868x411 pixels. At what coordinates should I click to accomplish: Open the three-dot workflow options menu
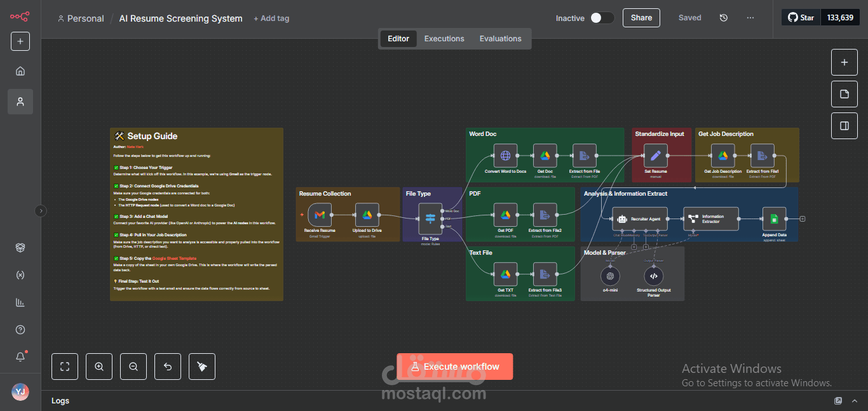coord(750,18)
